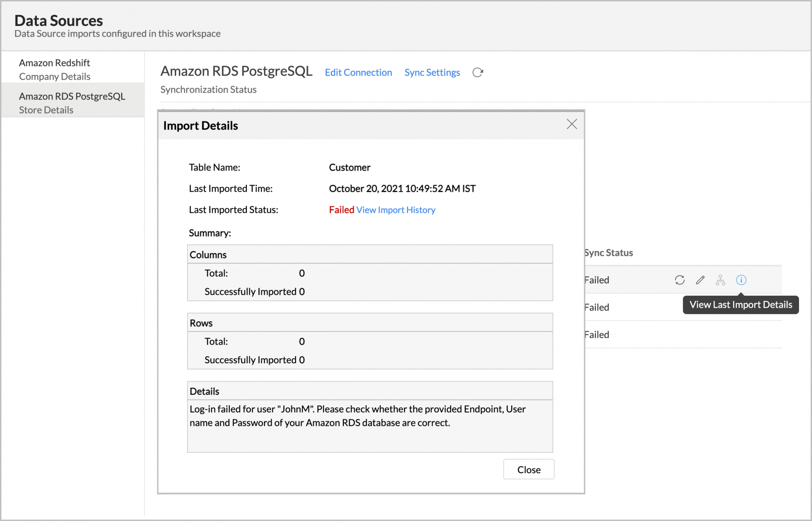Refresh the synchronization status

[477, 72]
